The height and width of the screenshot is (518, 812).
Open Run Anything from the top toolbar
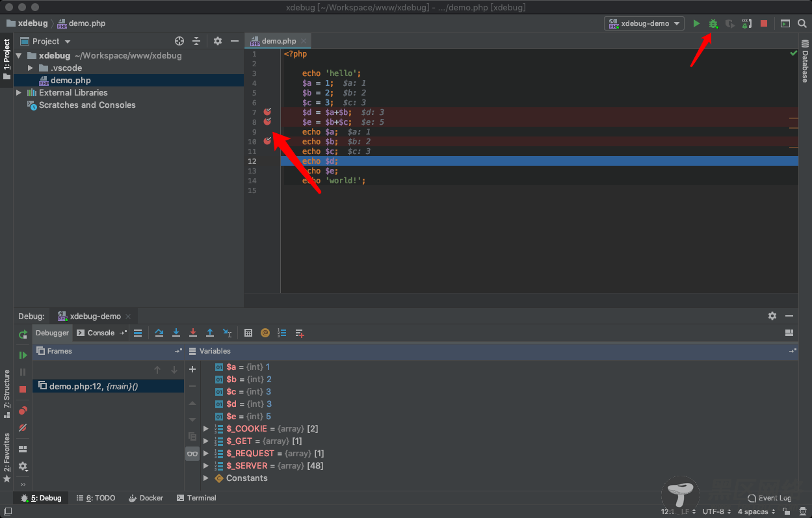click(x=785, y=23)
